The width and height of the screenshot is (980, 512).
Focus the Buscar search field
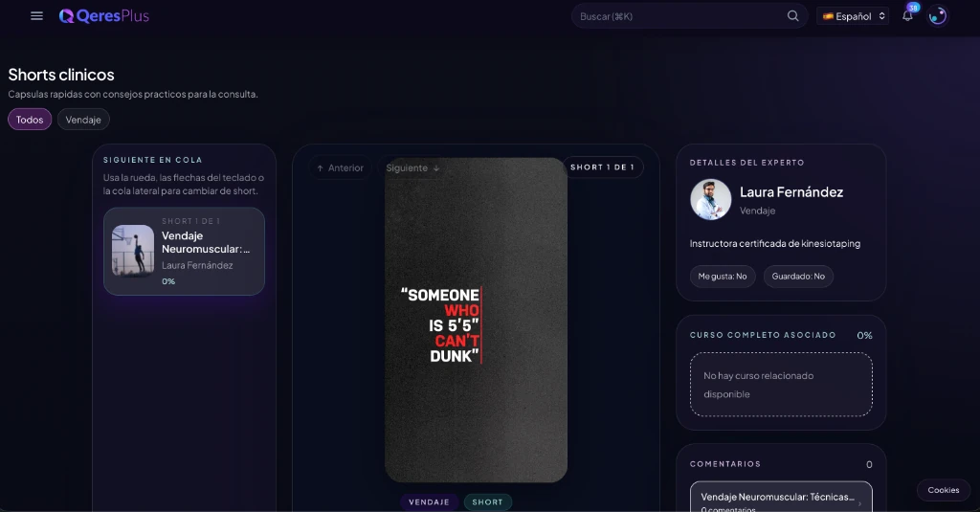click(x=689, y=16)
